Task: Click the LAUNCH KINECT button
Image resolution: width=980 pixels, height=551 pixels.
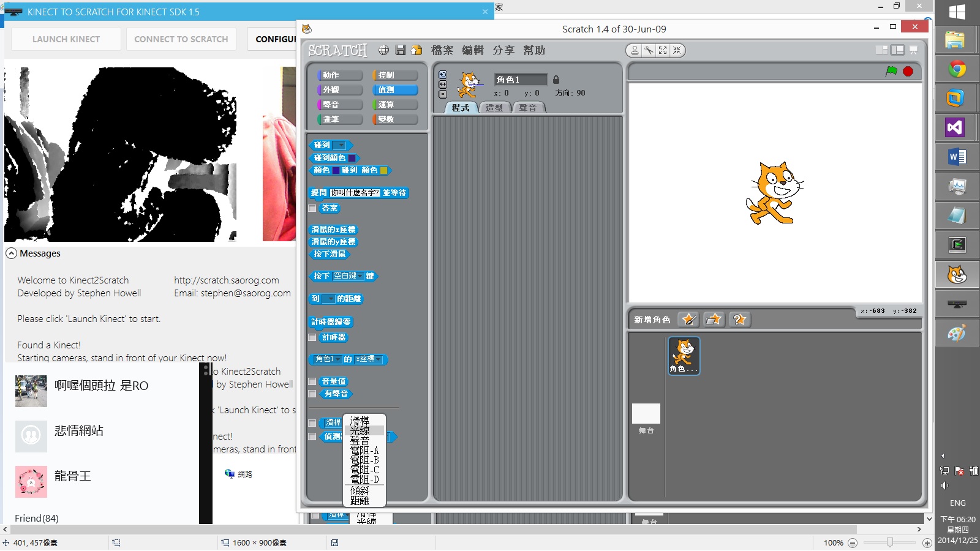Action: [x=66, y=39]
